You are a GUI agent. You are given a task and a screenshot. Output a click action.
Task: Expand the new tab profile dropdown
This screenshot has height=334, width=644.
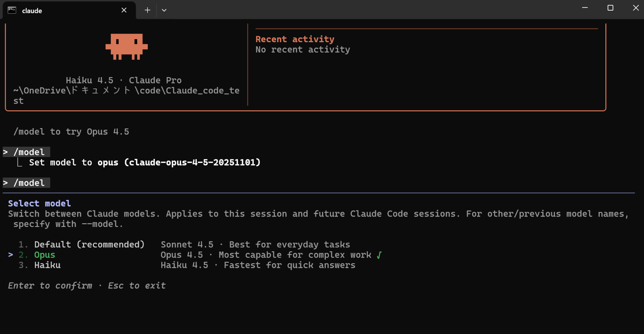164,10
